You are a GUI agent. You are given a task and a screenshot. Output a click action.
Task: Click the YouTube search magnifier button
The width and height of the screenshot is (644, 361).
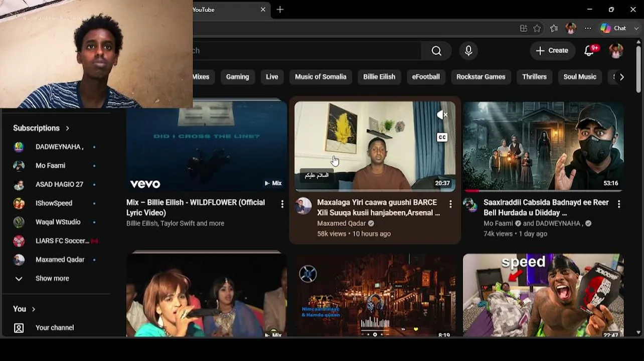click(436, 51)
